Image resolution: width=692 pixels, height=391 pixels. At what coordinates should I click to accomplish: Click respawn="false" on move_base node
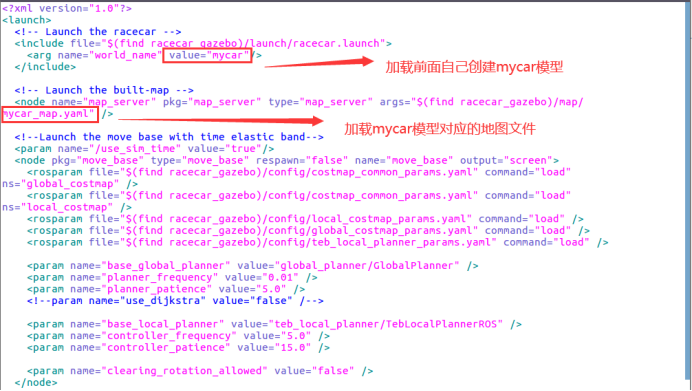[302, 160]
